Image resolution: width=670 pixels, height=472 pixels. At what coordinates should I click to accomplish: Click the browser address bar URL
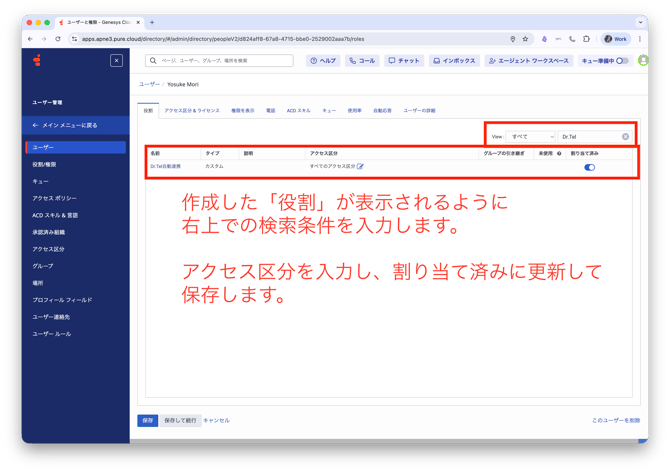coord(223,39)
